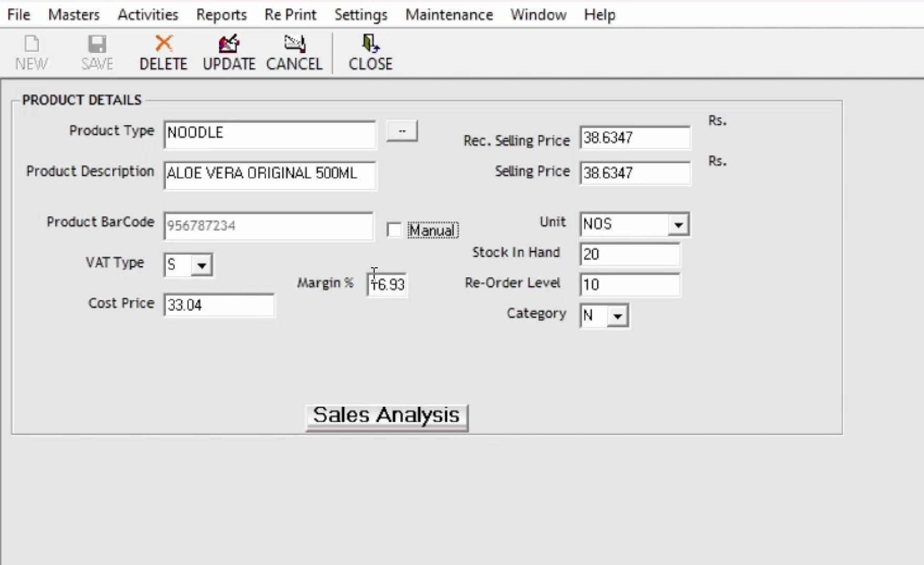Open the Help menu

[600, 15]
